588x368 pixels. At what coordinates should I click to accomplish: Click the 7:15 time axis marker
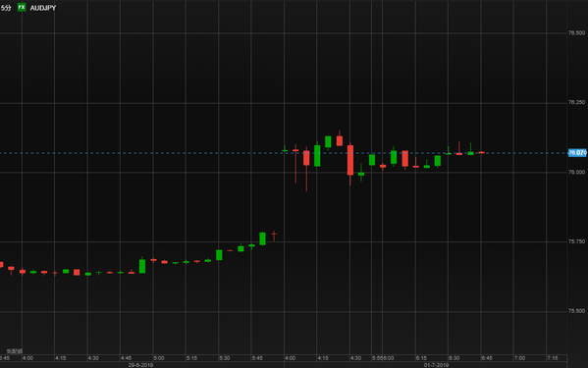pos(552,358)
